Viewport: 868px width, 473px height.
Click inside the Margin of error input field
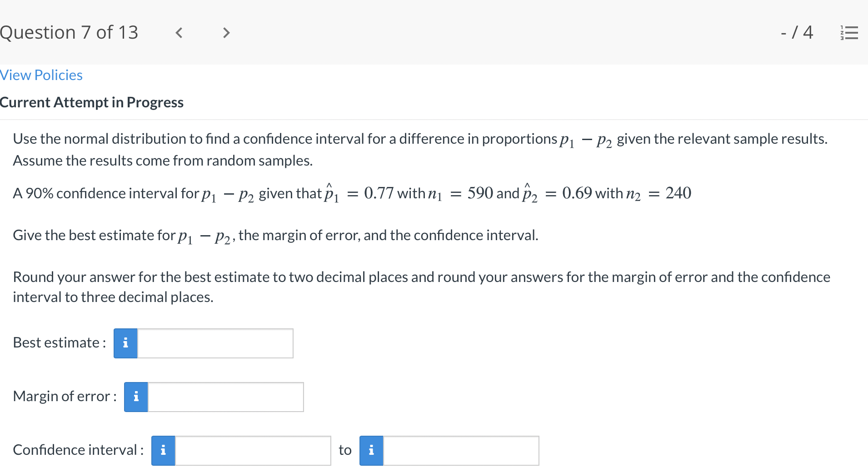[225, 397]
